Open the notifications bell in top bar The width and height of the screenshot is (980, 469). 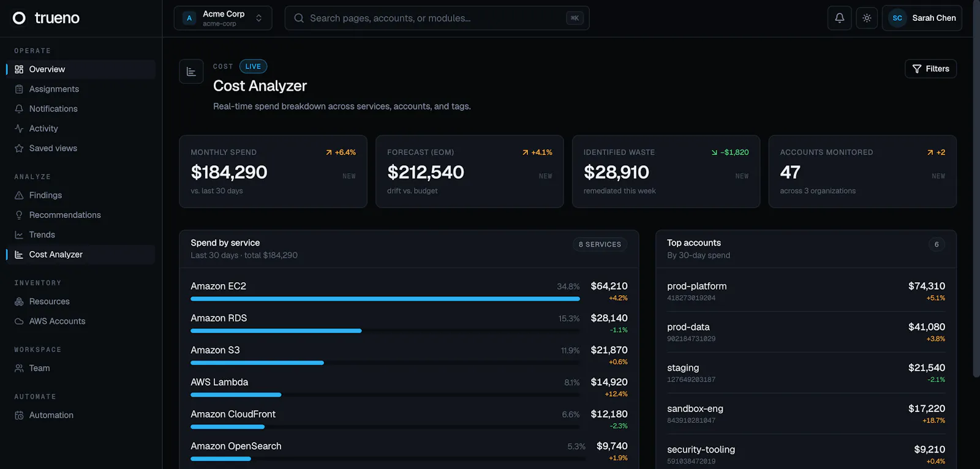[839, 18]
